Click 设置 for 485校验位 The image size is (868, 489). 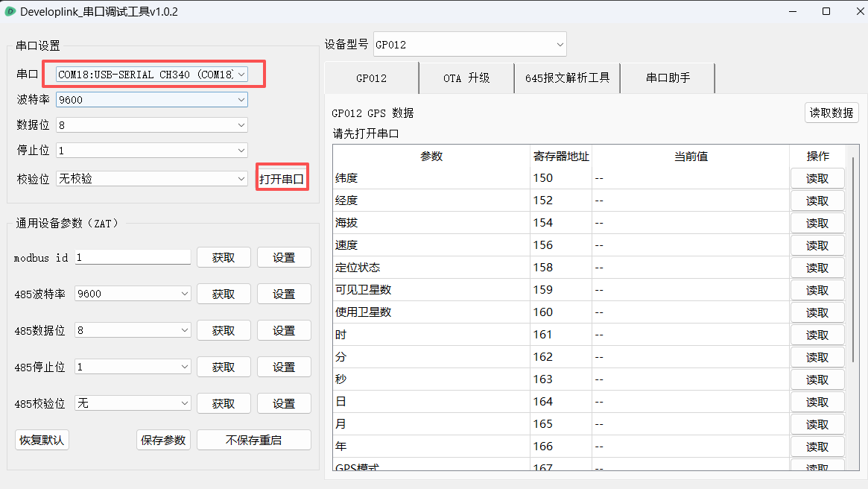click(x=284, y=404)
